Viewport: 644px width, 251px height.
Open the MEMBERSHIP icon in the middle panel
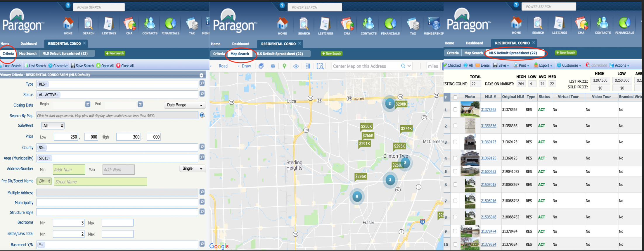(434, 26)
